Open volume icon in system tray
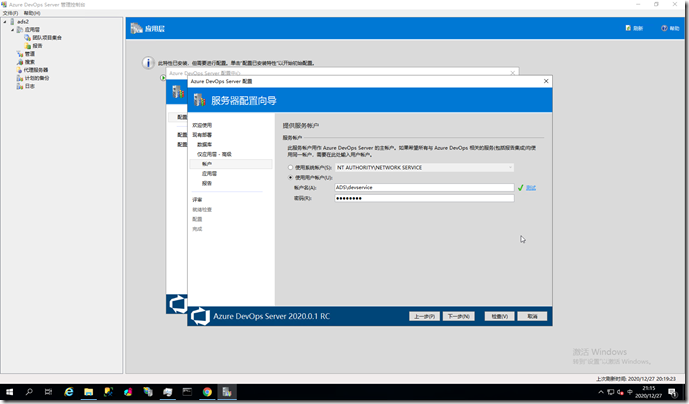The image size is (689, 404). pos(620,392)
